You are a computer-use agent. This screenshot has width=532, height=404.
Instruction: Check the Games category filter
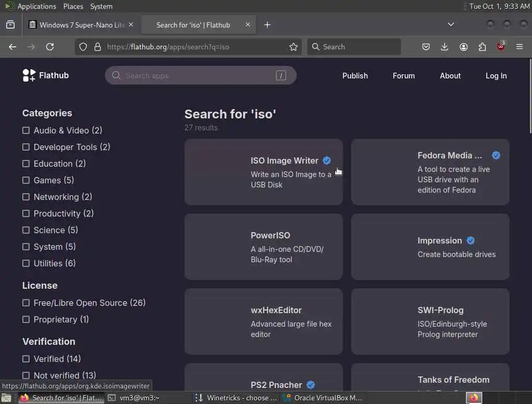[26, 180]
